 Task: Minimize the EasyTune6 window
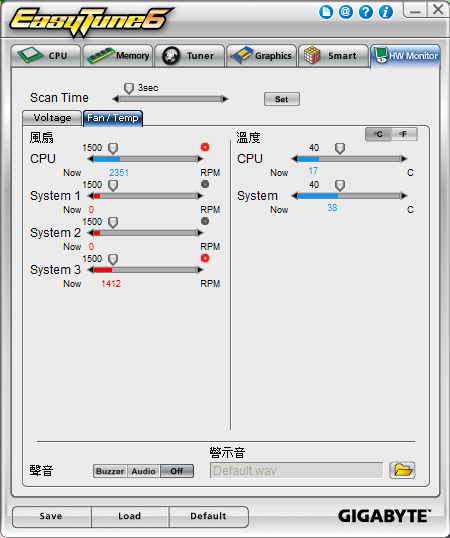coord(415,10)
